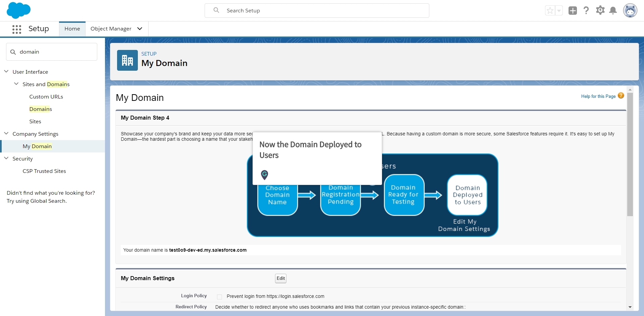This screenshot has width=644, height=316.
Task: Click the My Domain building icon
Action: (127, 60)
